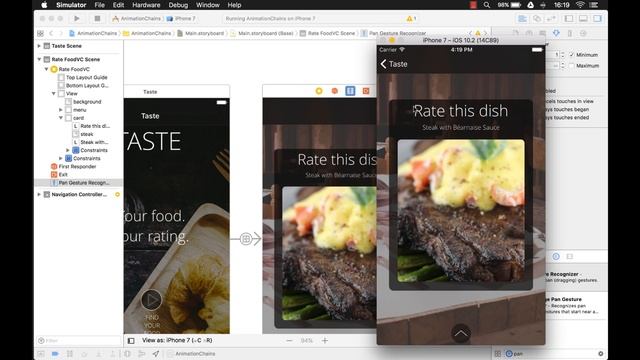640x360 pixels.
Task: Expand the Taste Scene row
Action: click(39, 46)
